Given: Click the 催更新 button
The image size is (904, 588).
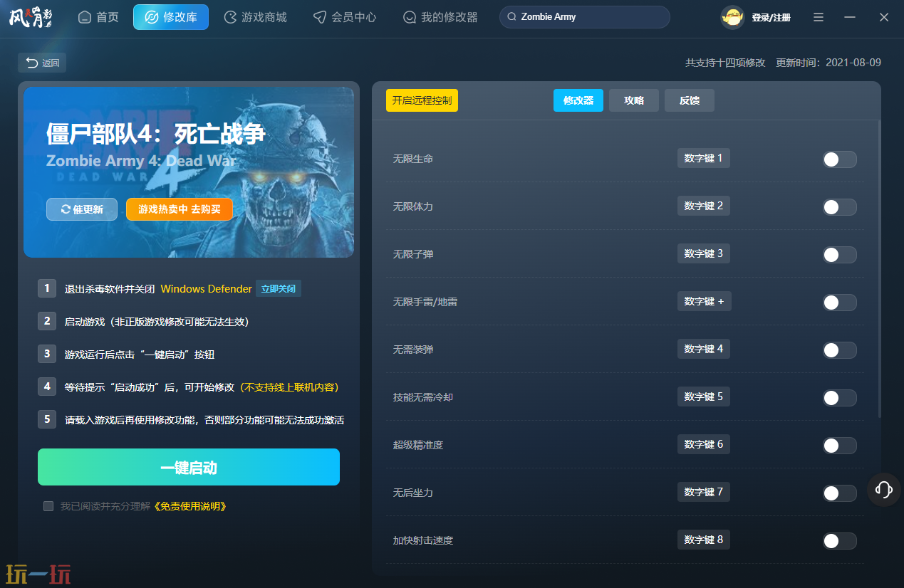Looking at the screenshot, I should (82, 209).
